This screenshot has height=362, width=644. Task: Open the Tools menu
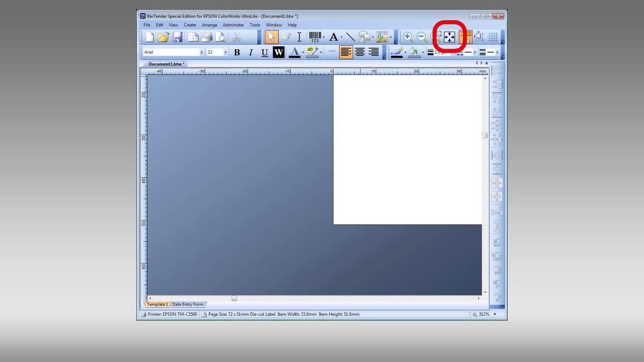click(255, 25)
